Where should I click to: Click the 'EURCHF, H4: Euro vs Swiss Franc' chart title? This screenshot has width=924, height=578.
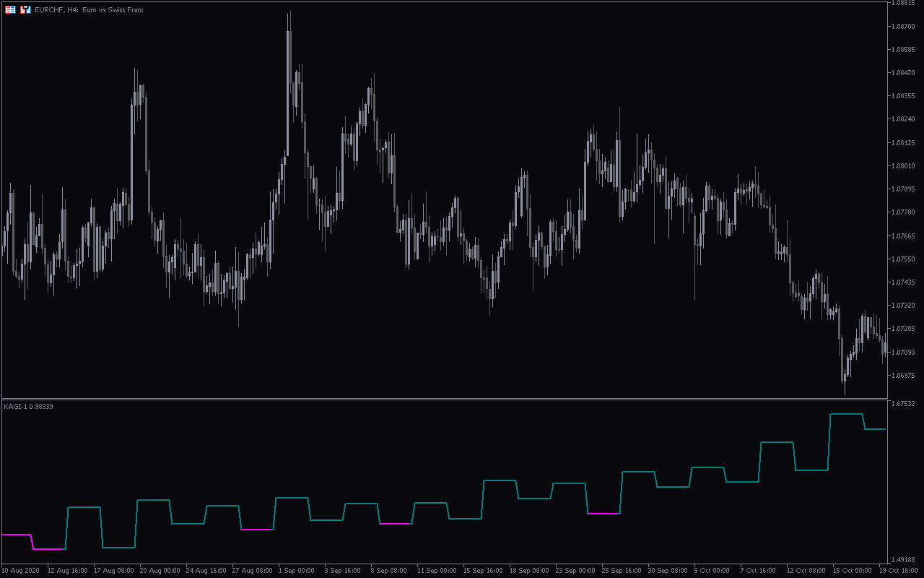(90, 10)
